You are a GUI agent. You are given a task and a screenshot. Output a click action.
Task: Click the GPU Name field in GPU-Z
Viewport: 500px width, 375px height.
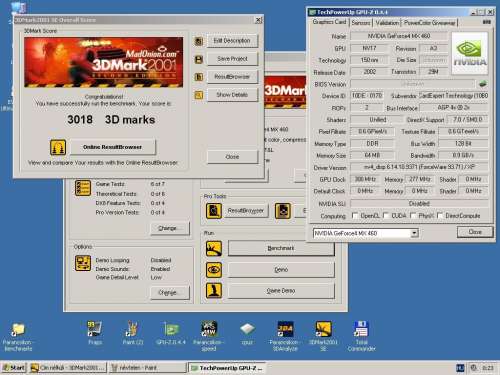(x=399, y=36)
